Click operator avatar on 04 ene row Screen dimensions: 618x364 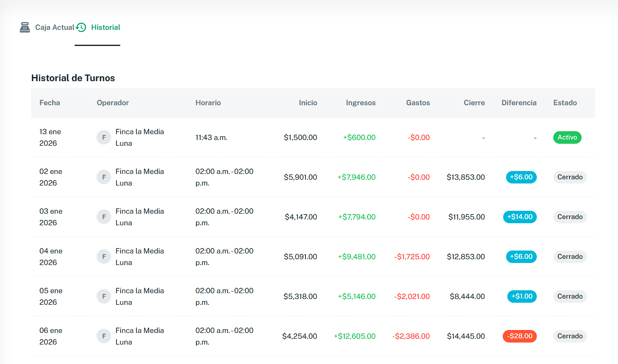tap(104, 257)
